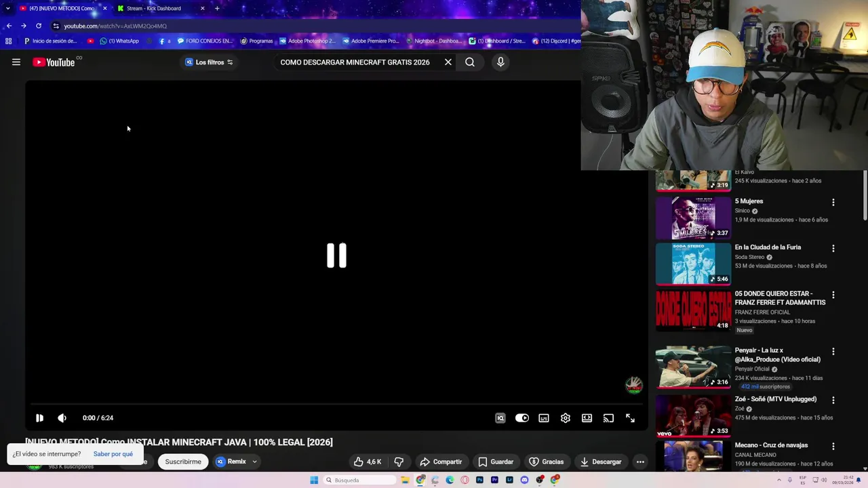Open the Discord icon in taskbar

point(524,480)
